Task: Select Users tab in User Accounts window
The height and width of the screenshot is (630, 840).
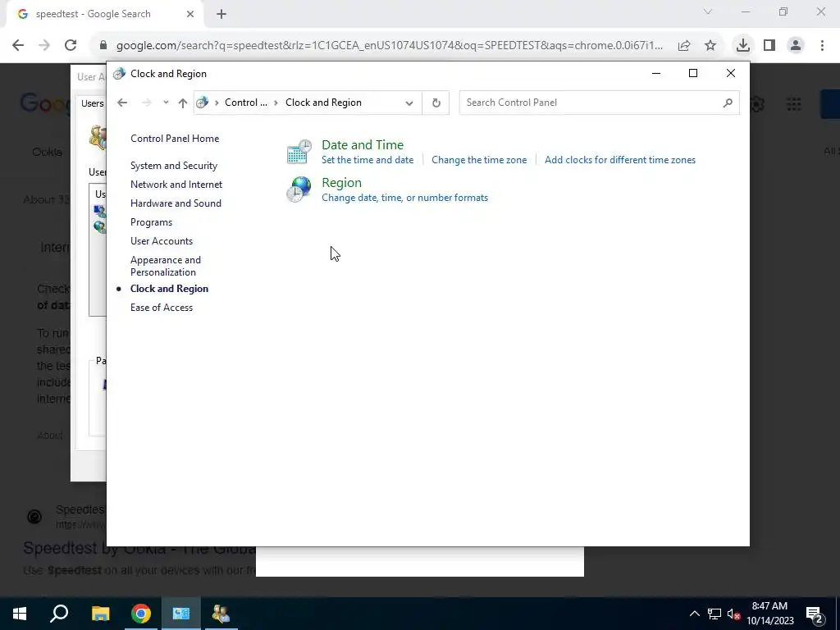Action: coord(92,103)
